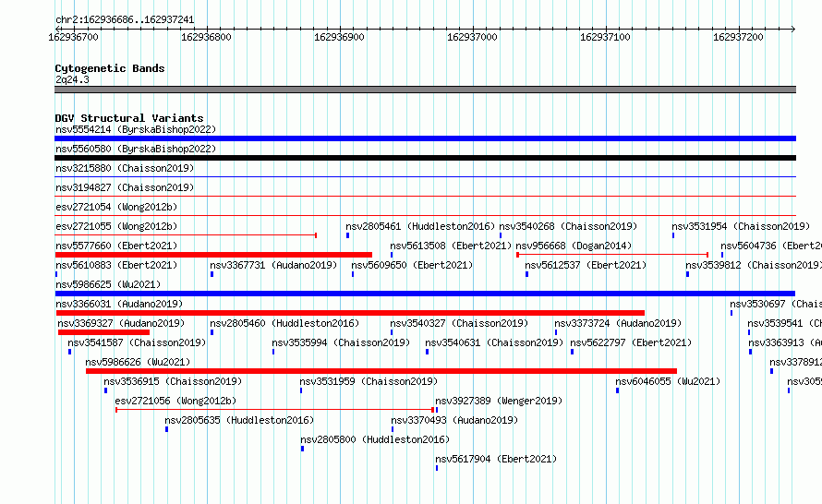
Task: Click the nsv2805460 (Huddleston2016) label
Action: point(284,323)
